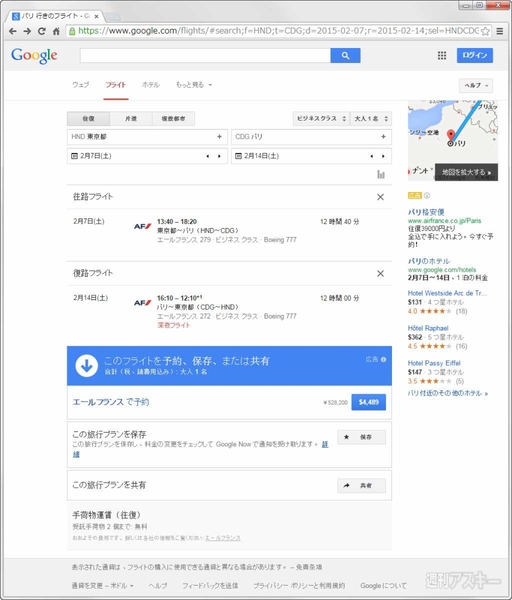
Task: Select the one-way (片道) option
Action: coord(131,119)
